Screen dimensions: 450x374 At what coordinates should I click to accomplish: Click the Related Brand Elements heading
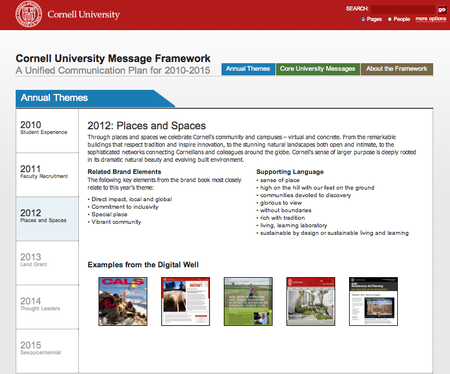tap(124, 172)
